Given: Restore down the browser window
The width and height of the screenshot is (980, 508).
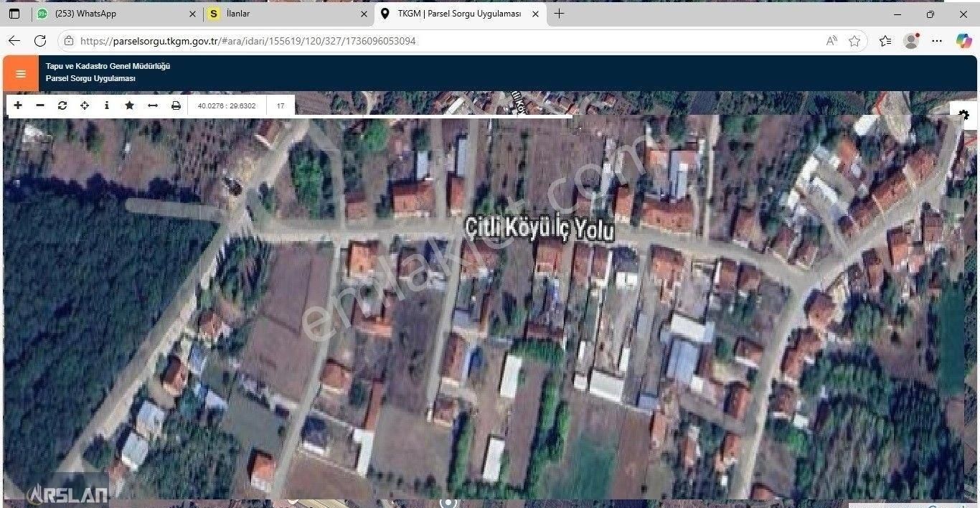Looking at the screenshot, I should point(930,14).
